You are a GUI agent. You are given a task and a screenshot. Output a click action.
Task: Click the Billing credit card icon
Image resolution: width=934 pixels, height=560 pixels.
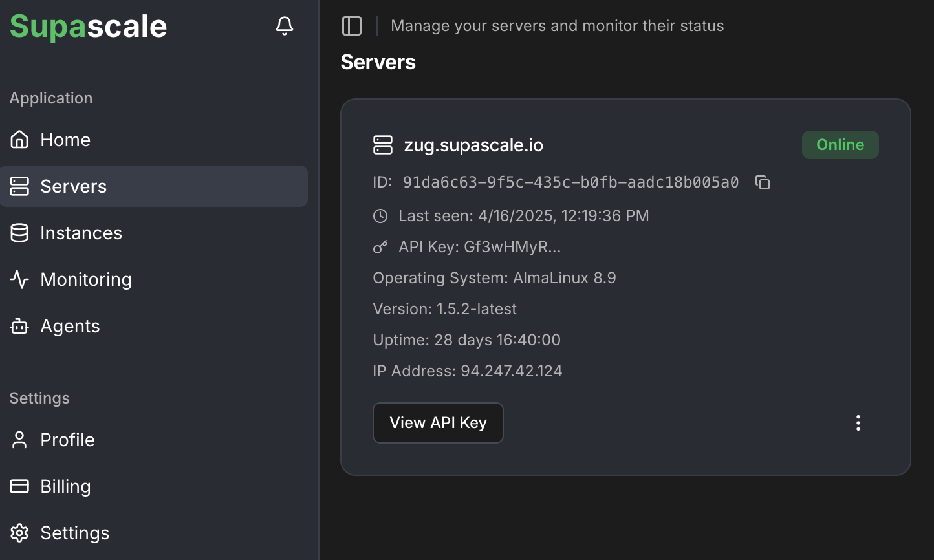pos(19,486)
